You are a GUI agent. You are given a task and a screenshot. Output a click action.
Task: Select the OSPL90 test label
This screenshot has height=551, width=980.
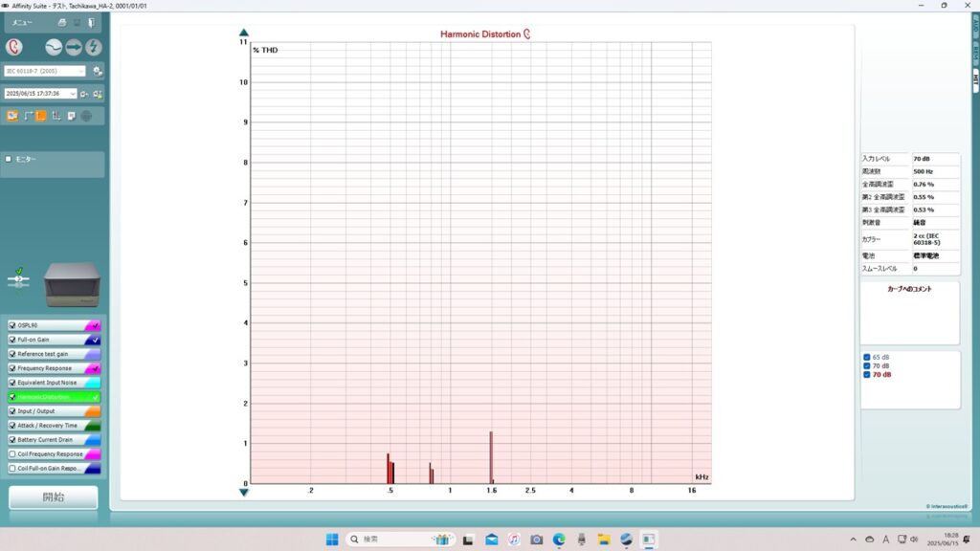pyautogui.click(x=28, y=325)
